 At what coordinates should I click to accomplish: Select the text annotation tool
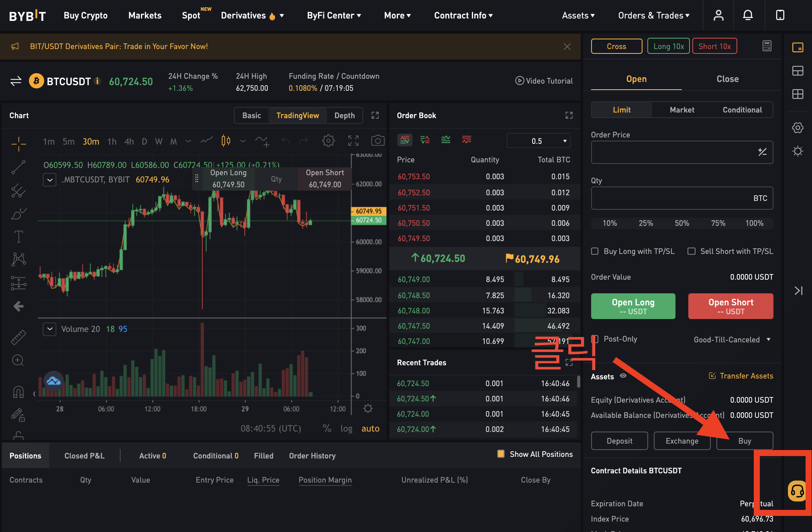pyautogui.click(x=18, y=237)
